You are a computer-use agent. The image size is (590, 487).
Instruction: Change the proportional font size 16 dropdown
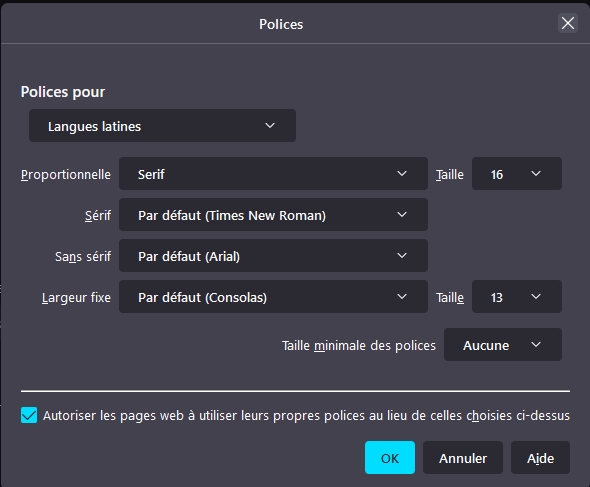(517, 173)
